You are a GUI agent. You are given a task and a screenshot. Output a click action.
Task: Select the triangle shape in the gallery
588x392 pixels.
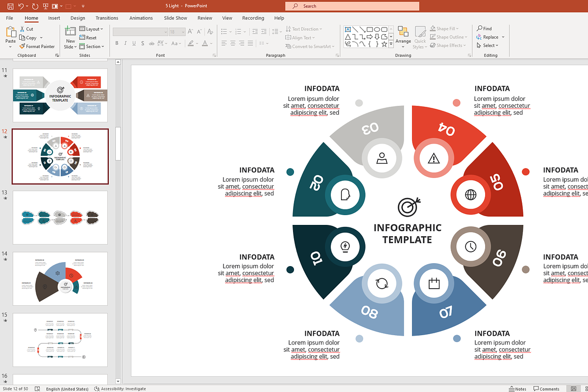click(347, 36)
